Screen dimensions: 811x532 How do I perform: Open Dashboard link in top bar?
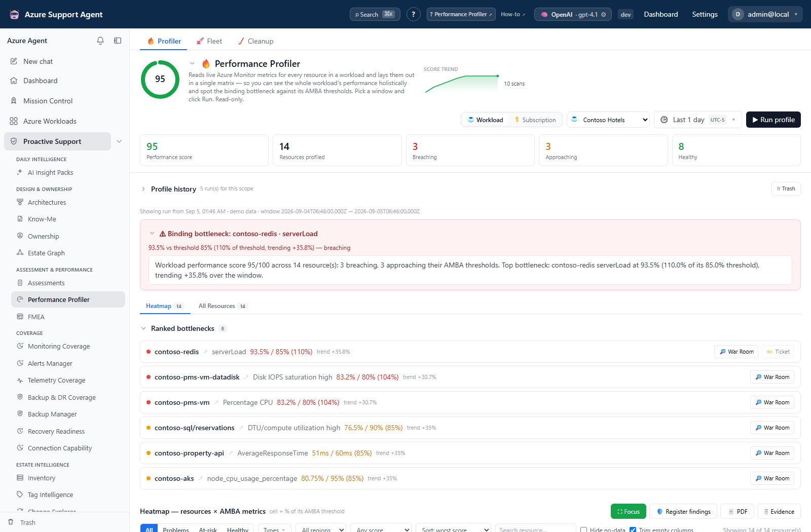[661, 14]
